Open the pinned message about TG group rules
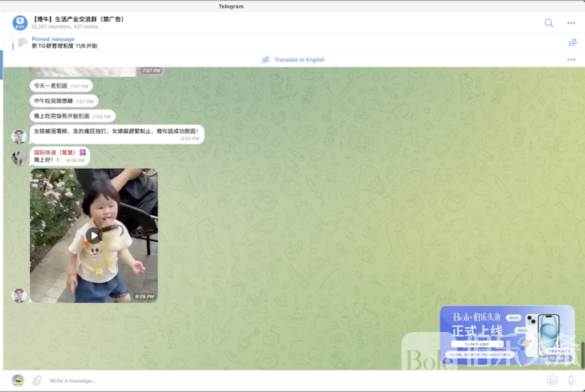 point(65,43)
